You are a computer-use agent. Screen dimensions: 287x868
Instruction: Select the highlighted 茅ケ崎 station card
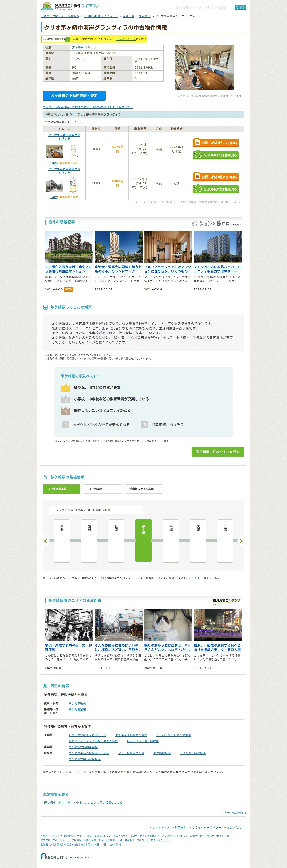click(x=143, y=540)
